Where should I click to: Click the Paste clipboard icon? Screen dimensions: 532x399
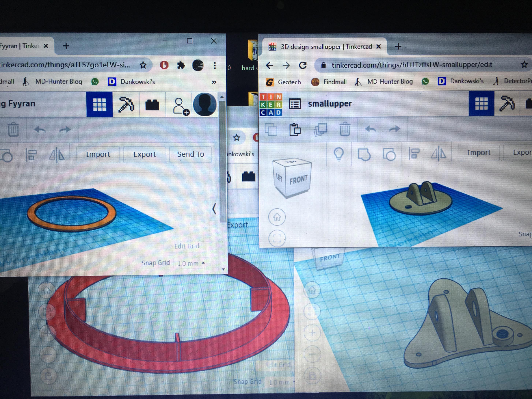point(295,130)
